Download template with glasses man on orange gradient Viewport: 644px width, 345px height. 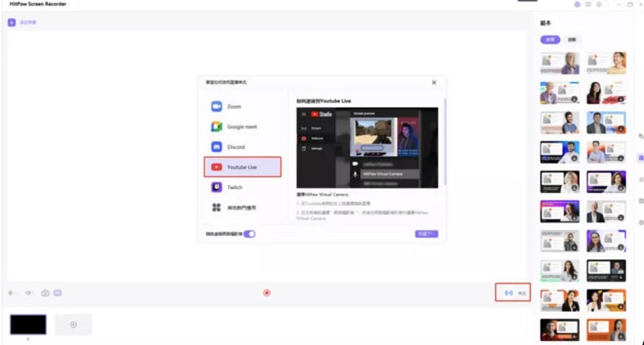[621, 158]
